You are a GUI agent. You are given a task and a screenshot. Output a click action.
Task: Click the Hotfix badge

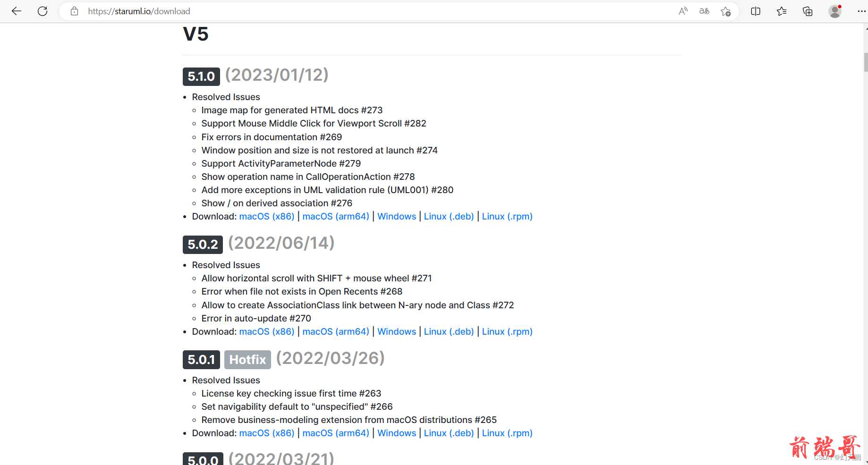pos(247,360)
